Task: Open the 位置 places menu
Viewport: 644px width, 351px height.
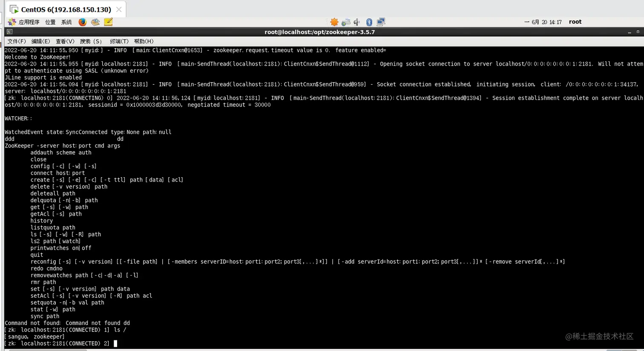Action: (51, 22)
